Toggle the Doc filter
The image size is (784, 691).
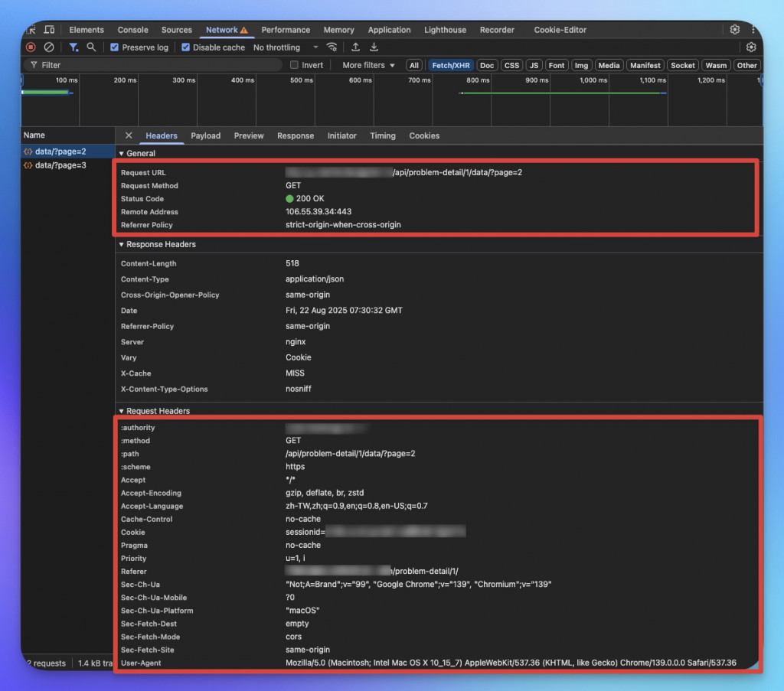pos(486,66)
